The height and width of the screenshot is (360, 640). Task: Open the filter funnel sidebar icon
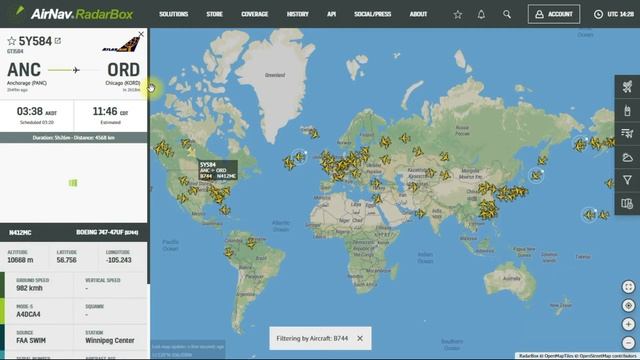[627, 180]
